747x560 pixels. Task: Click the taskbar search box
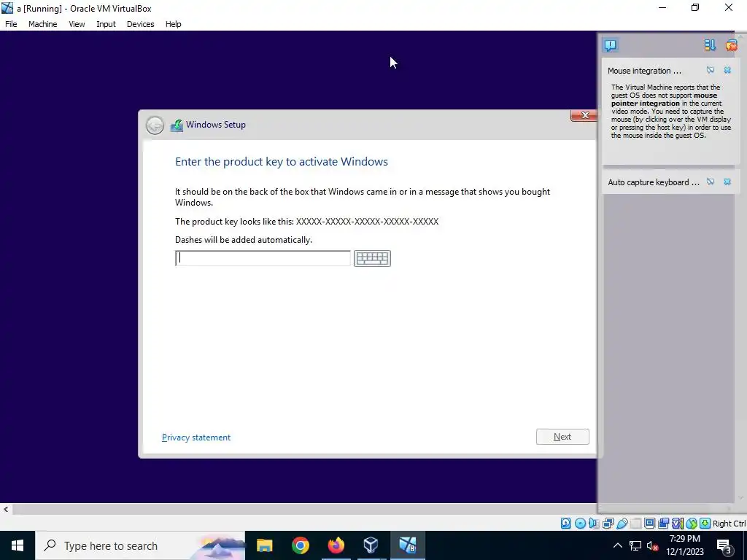(140, 545)
